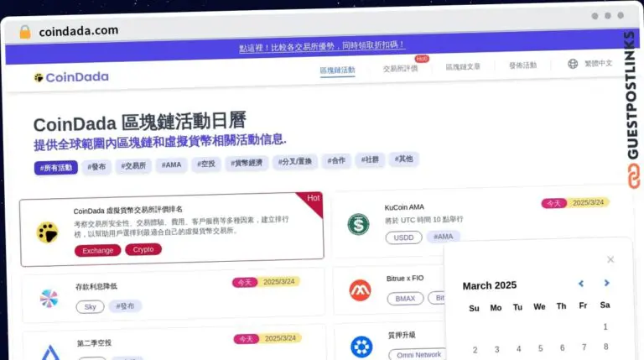
Task: Select day 8 in the March calendar
Action: (x=605, y=347)
